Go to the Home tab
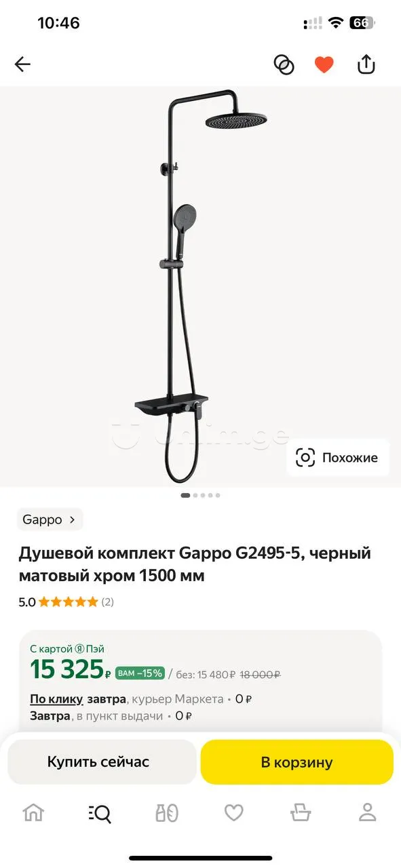 pyautogui.click(x=33, y=812)
